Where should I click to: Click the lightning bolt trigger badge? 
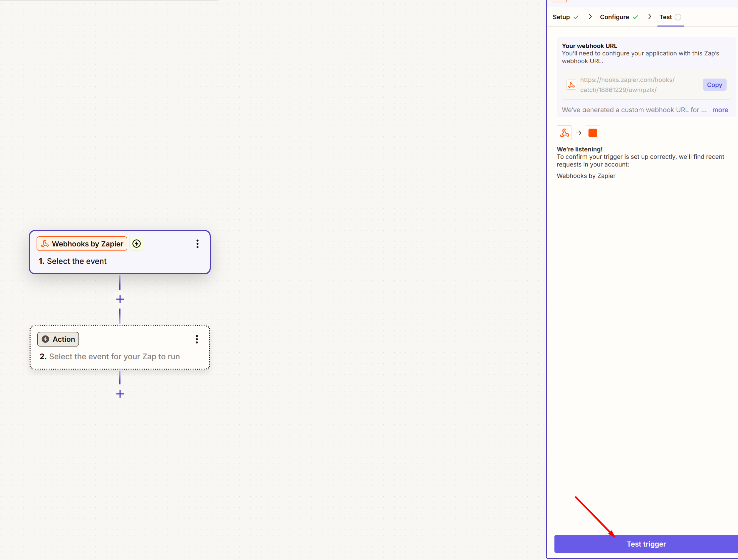point(137,244)
